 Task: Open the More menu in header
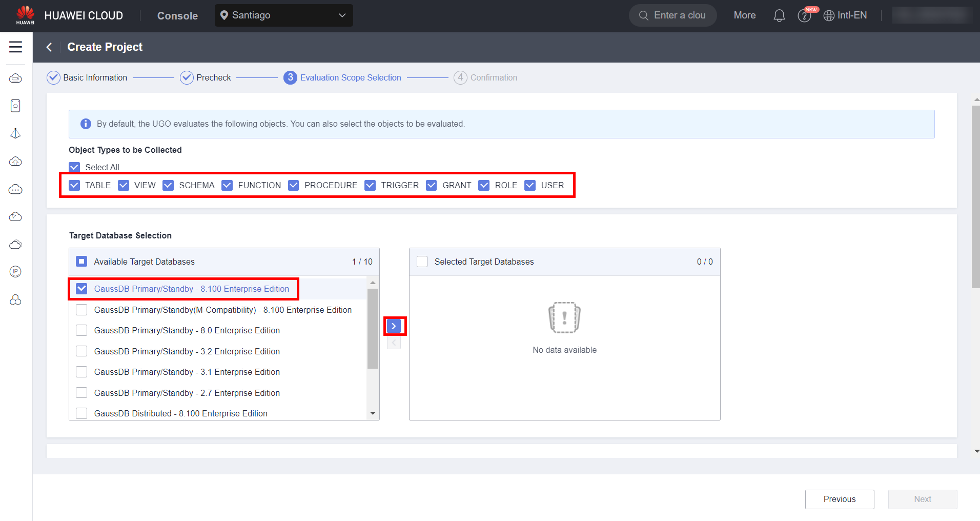[x=744, y=15]
